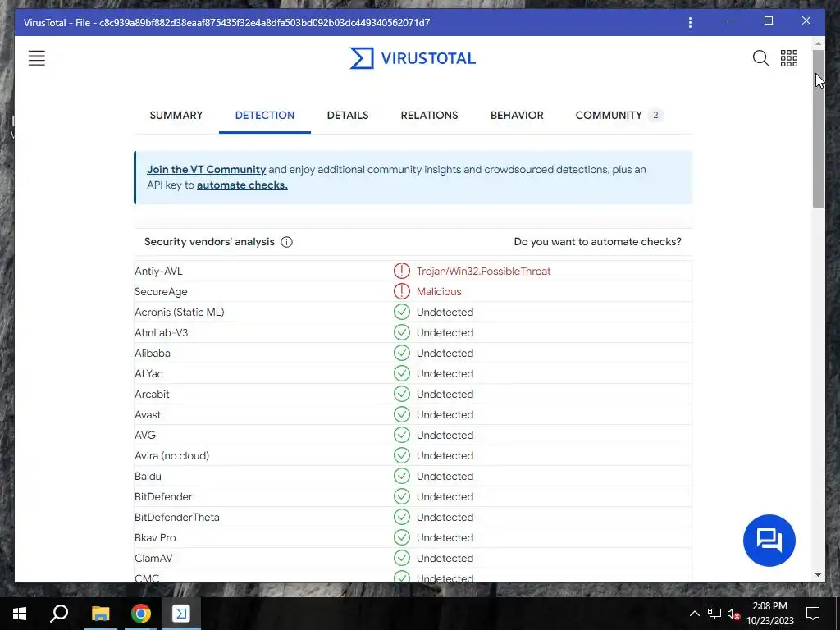
Task: Click the page scrollbar thumb
Action: click(818, 129)
